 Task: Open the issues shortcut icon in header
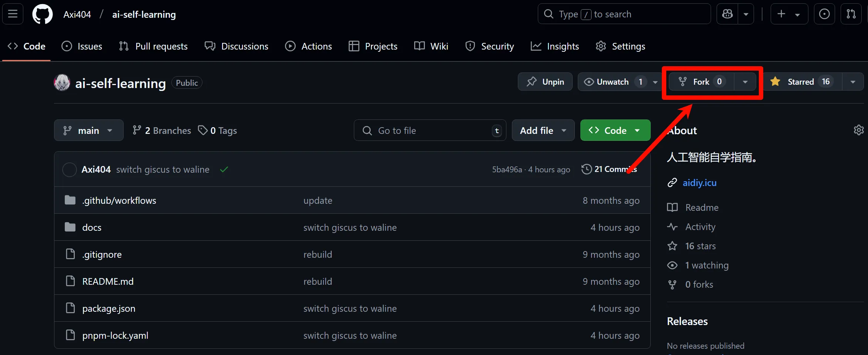[x=824, y=14]
